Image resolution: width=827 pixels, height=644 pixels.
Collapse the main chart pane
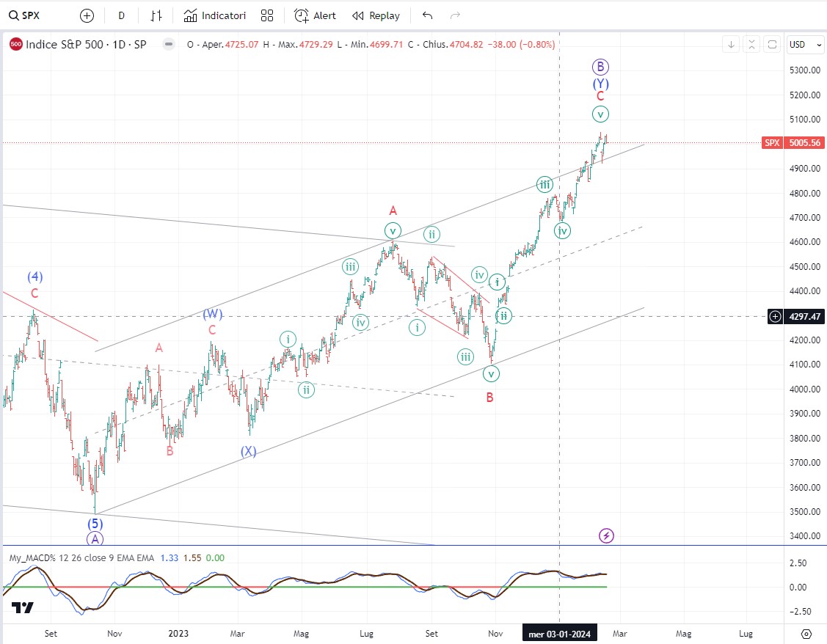click(x=751, y=44)
